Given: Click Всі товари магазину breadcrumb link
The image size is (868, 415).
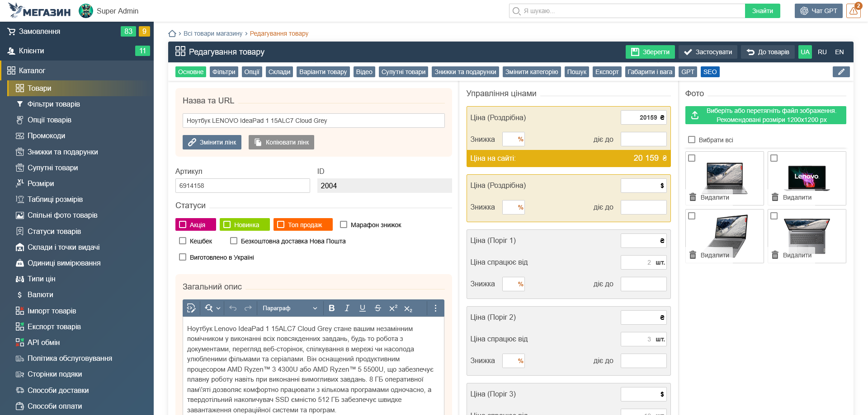Looking at the screenshot, I should pos(213,33).
